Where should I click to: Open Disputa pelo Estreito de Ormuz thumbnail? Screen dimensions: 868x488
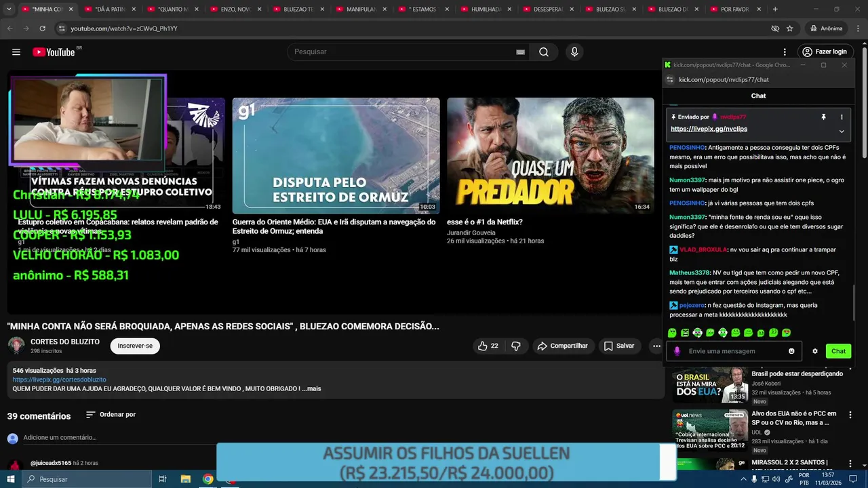336,156
